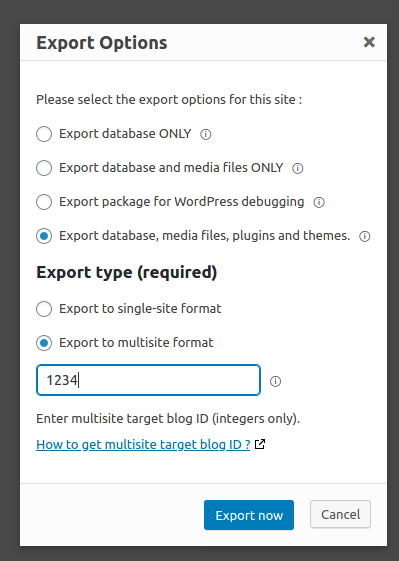
Task: Click the Export Options dialog title
Action: pos(102,43)
